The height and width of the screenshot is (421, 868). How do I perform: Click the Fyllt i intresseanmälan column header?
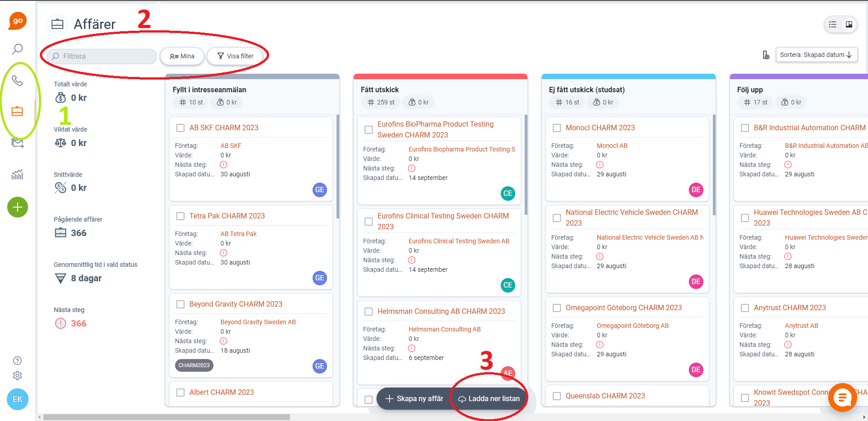[209, 90]
